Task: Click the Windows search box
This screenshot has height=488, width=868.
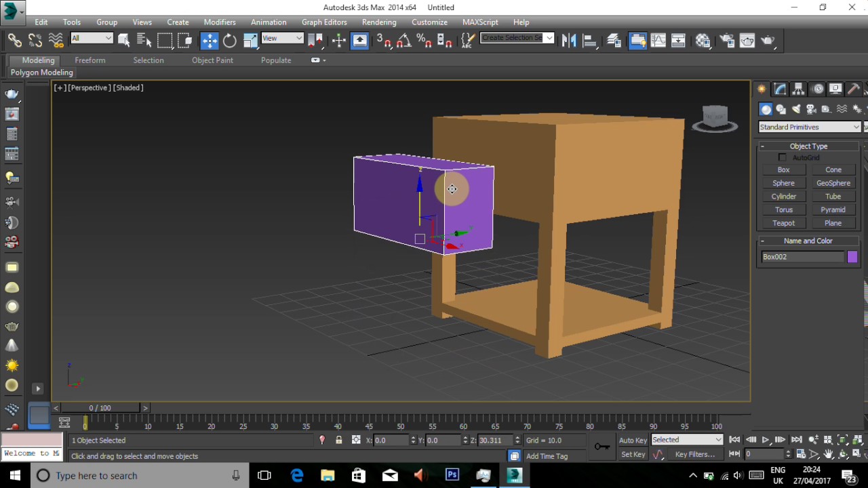Action: point(139,476)
